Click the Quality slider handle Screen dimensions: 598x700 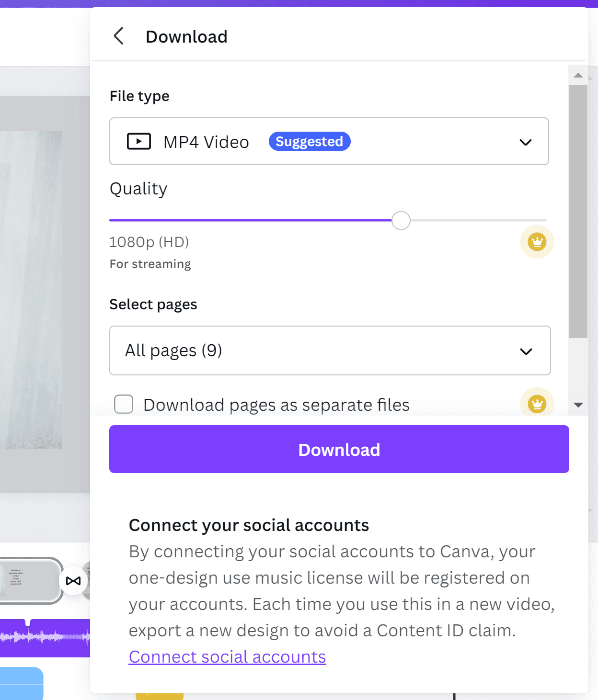tap(401, 220)
